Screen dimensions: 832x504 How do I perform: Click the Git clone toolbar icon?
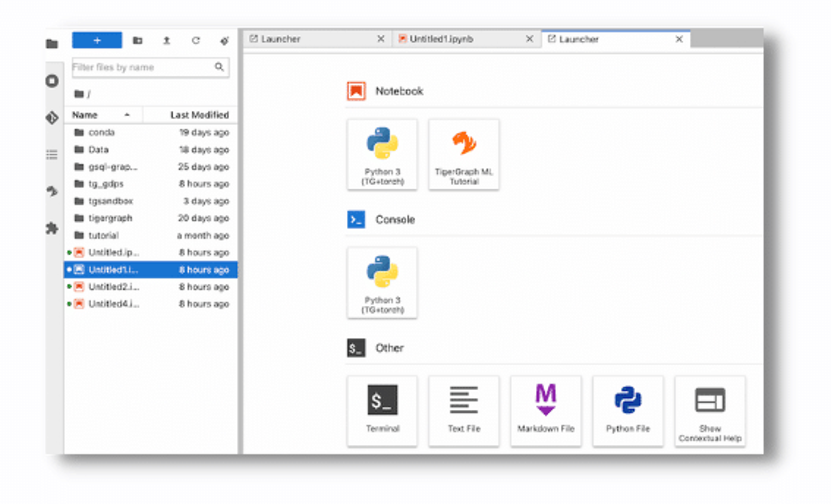click(x=224, y=40)
